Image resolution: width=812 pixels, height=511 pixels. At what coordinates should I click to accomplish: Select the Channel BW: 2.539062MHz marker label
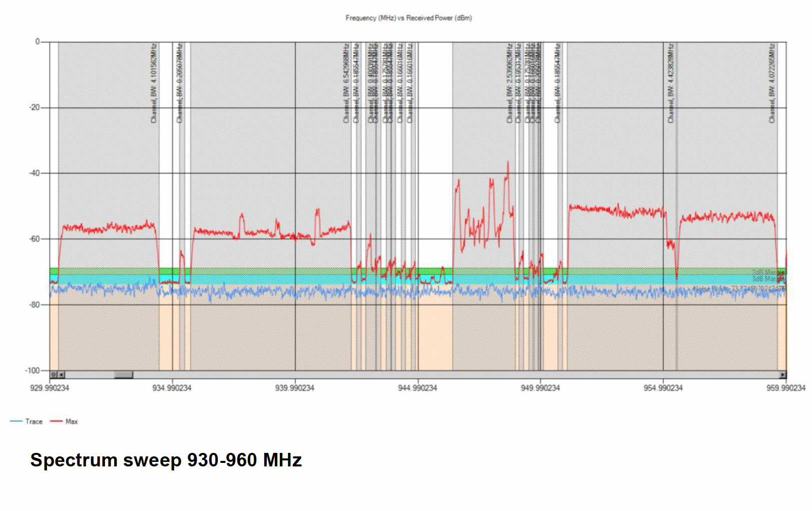[x=511, y=83]
